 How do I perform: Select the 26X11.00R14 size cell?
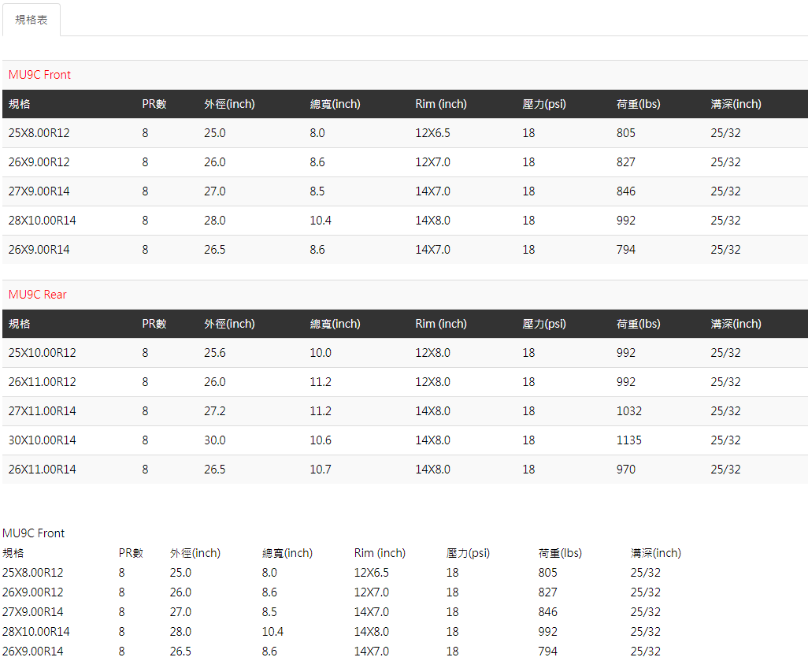pyautogui.click(x=43, y=470)
